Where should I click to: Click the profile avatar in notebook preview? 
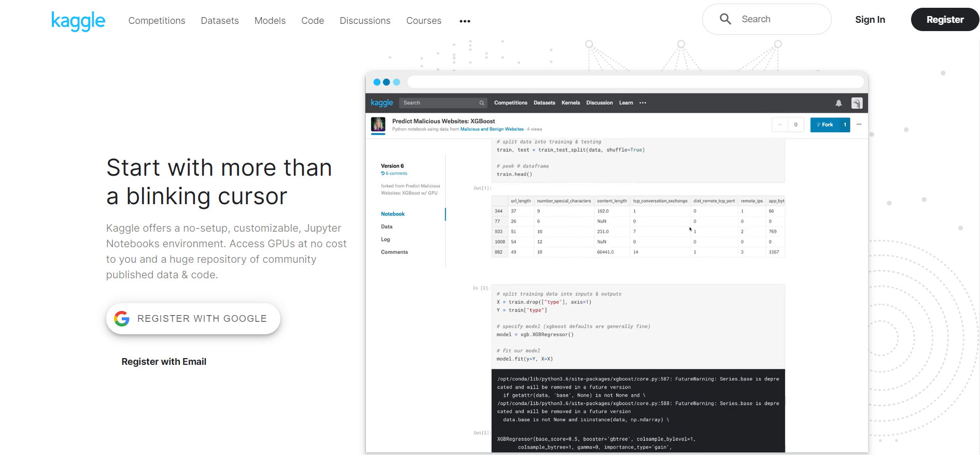[857, 103]
